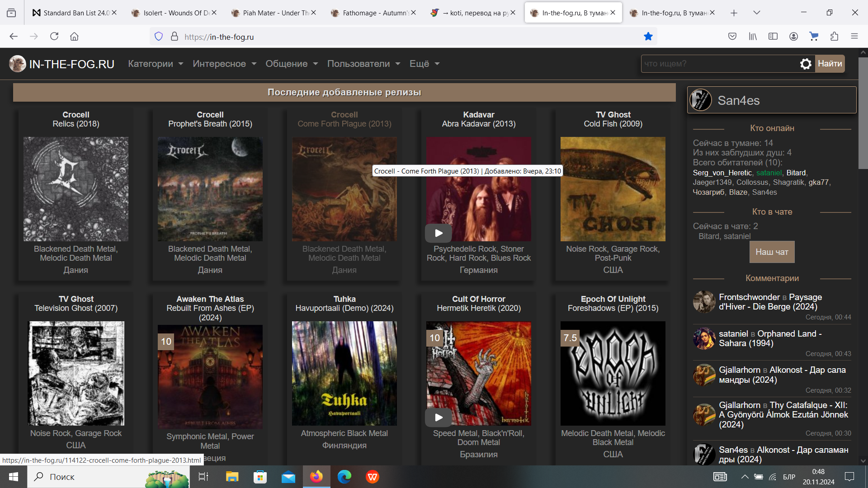Click the page vertical scrollbar thumb
This screenshot has height=488, width=868.
pos(863,113)
